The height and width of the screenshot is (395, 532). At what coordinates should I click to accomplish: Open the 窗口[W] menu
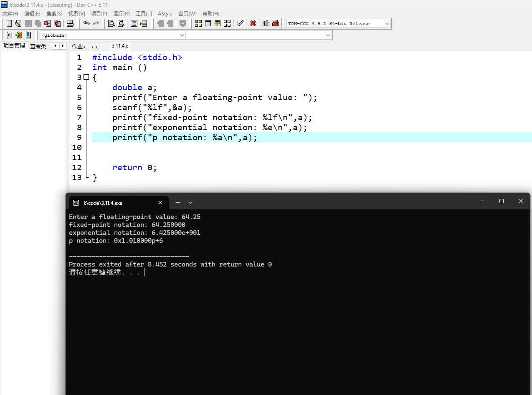pos(187,14)
